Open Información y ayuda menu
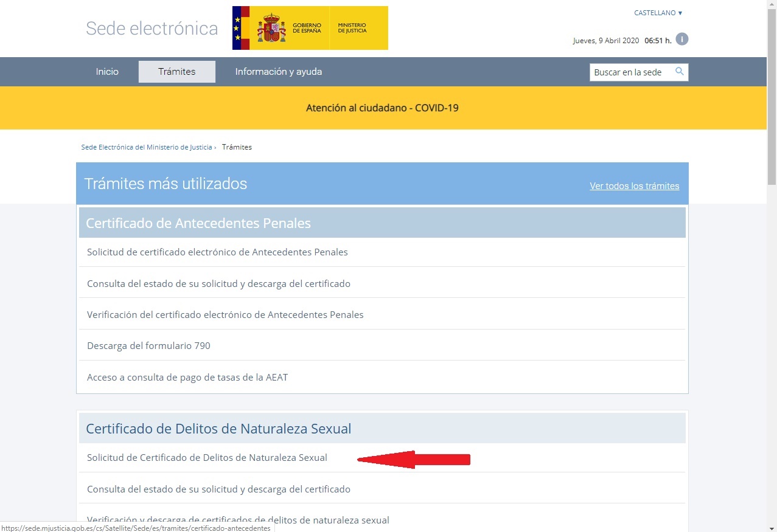This screenshot has width=777, height=532. [x=279, y=72]
